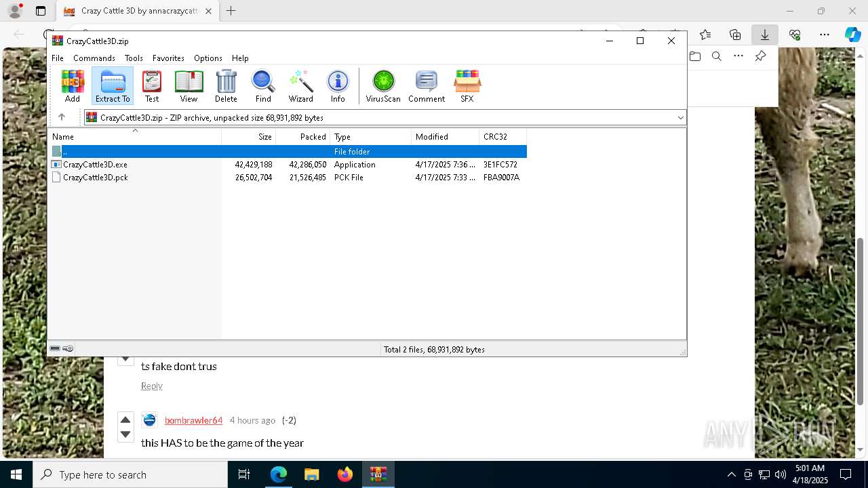The width and height of the screenshot is (868, 488).
Task: Open Edge Collections icon
Action: click(x=735, y=35)
